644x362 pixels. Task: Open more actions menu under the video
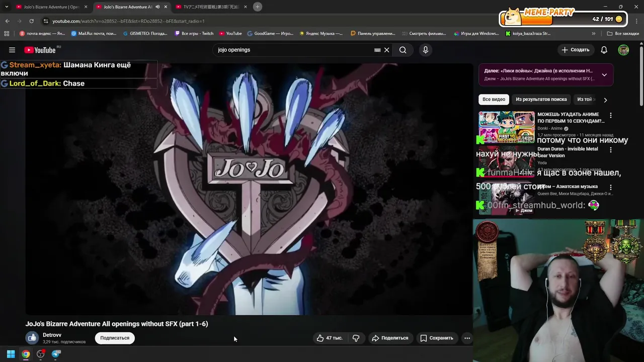pyautogui.click(x=467, y=338)
